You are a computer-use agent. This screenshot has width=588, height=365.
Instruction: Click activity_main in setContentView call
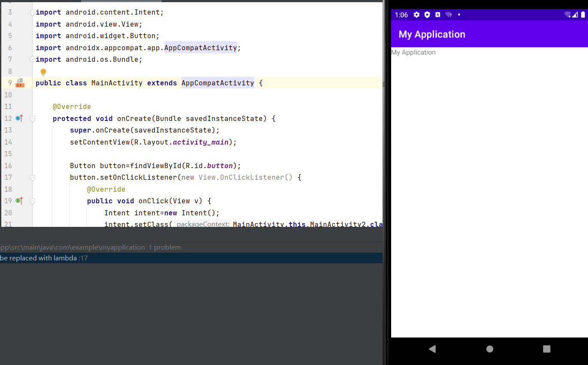click(x=201, y=142)
